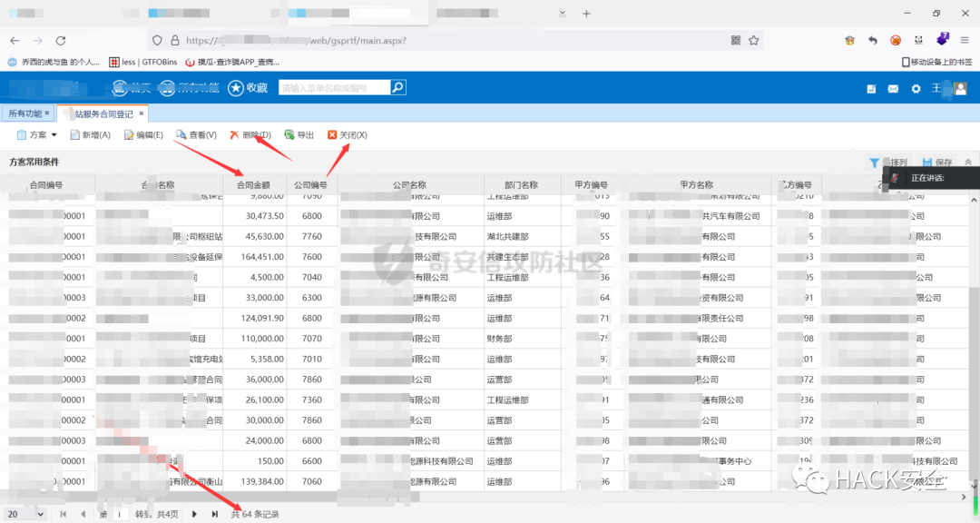Click the 编辑(E) toolbar button
The width and height of the screenshot is (980, 523).
tap(143, 135)
